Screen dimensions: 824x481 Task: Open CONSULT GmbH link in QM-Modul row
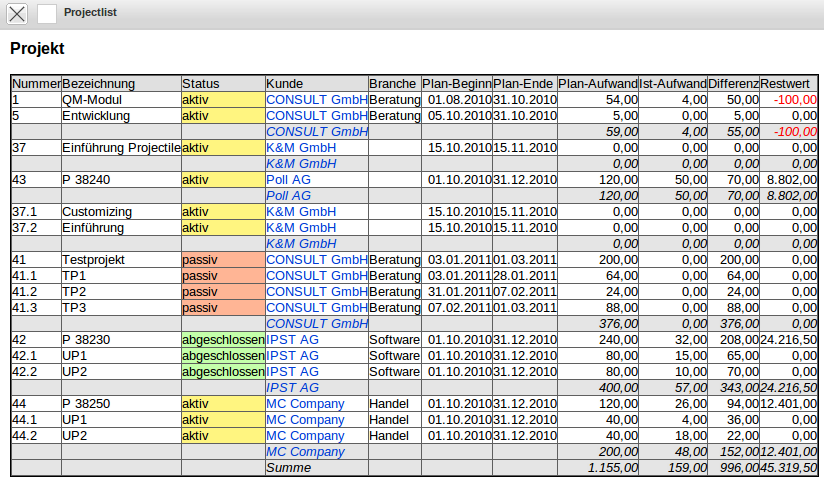(x=316, y=100)
